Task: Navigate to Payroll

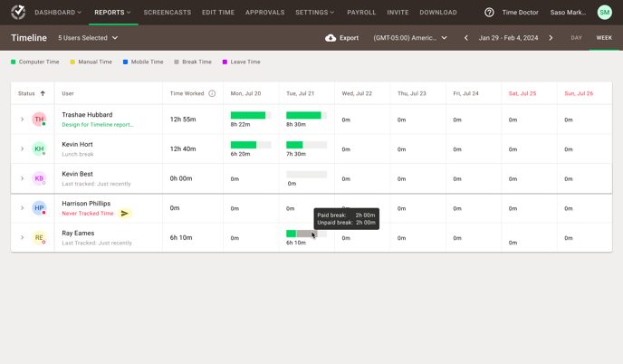Action: (361, 13)
